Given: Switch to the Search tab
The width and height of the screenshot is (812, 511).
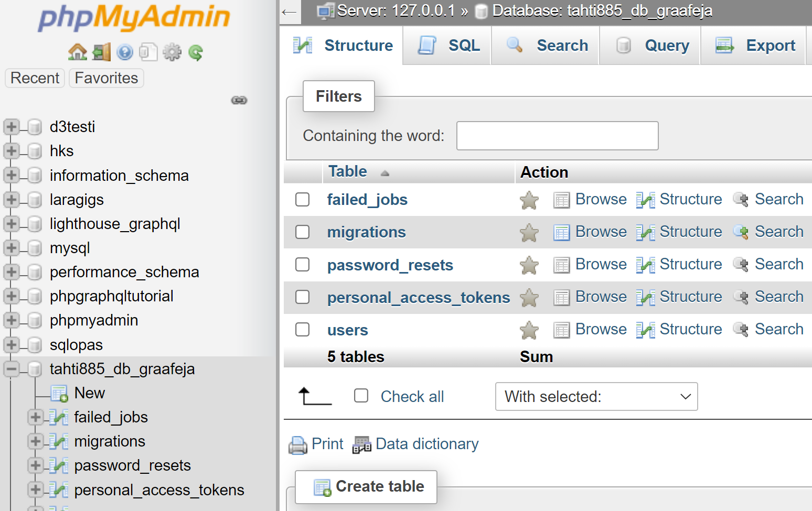Looking at the screenshot, I should click(x=546, y=46).
